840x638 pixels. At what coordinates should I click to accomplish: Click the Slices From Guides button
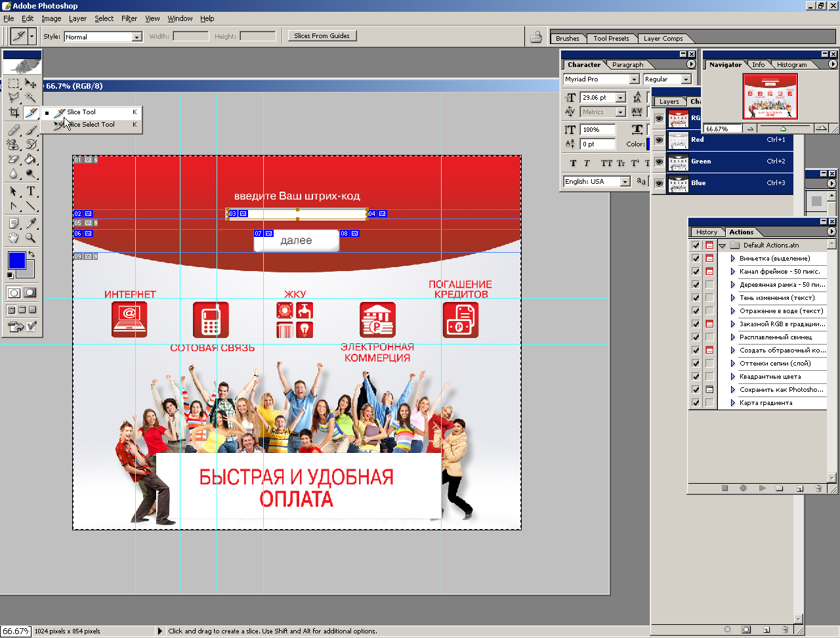322,36
